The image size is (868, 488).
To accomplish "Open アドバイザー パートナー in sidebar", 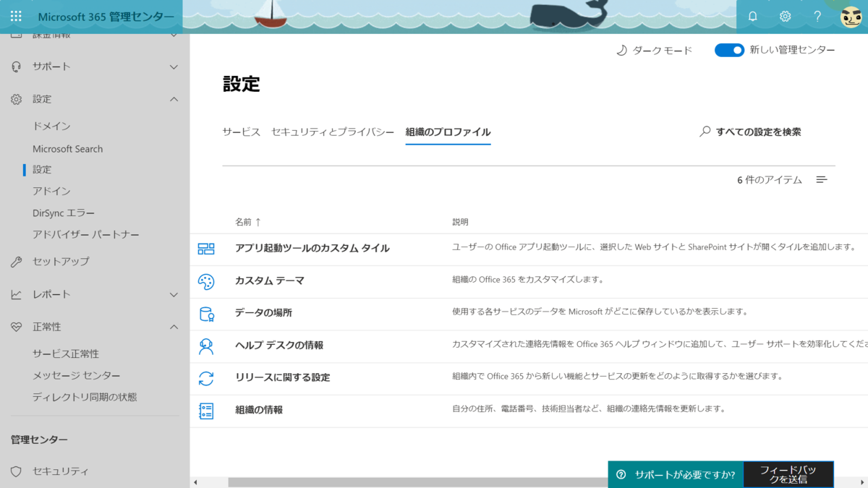I will click(x=86, y=235).
